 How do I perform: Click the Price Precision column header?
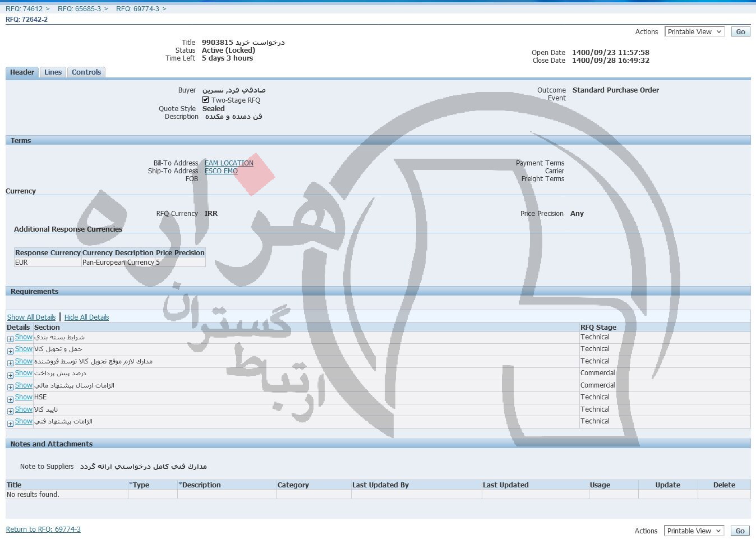tap(180, 253)
